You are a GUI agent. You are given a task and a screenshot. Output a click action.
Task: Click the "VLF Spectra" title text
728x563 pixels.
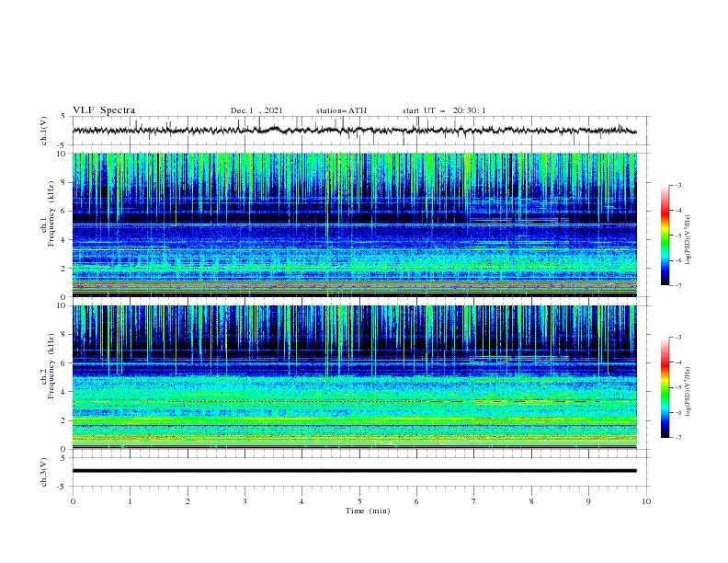[x=104, y=110]
